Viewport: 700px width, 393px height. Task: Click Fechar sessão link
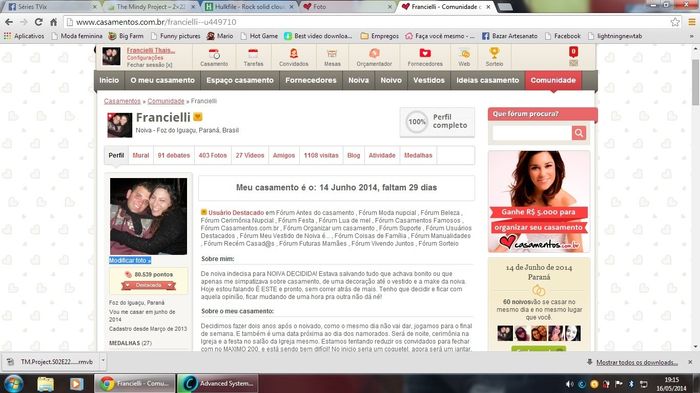pyautogui.click(x=149, y=65)
